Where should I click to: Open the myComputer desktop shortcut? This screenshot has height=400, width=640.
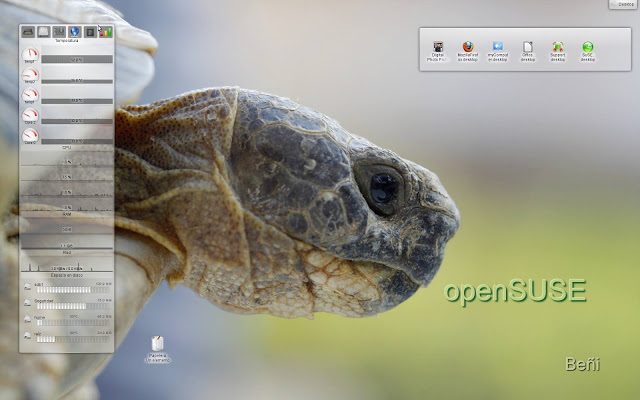click(497, 47)
